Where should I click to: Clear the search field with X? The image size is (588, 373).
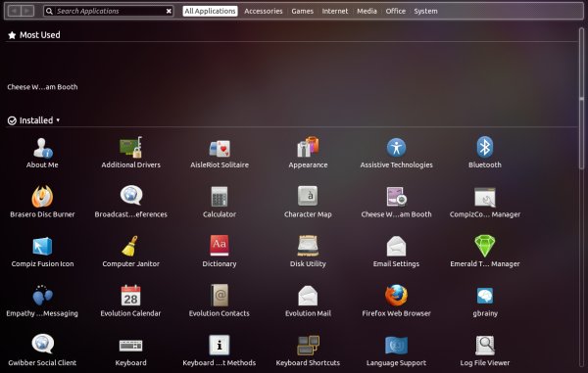(169, 11)
